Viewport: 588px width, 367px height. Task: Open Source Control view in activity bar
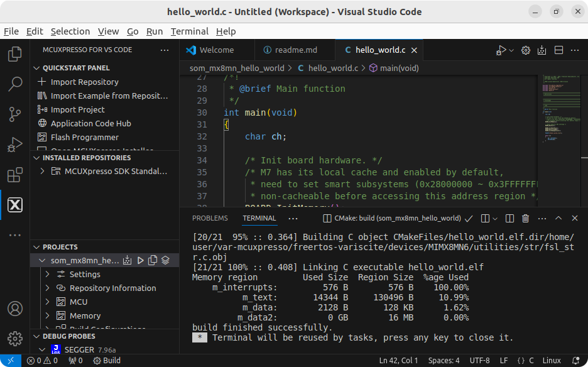14,114
